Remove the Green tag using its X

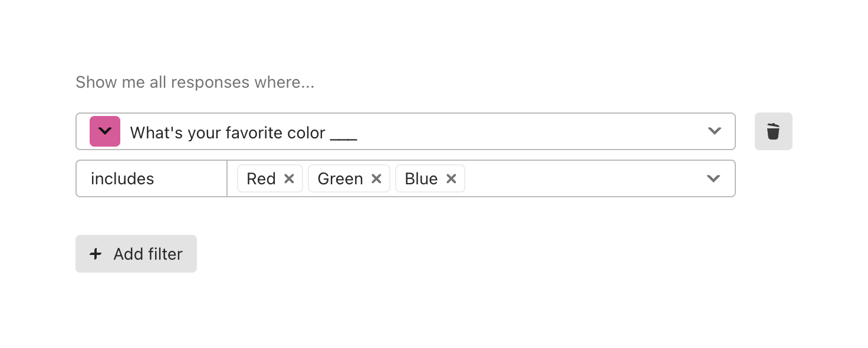[x=376, y=179]
